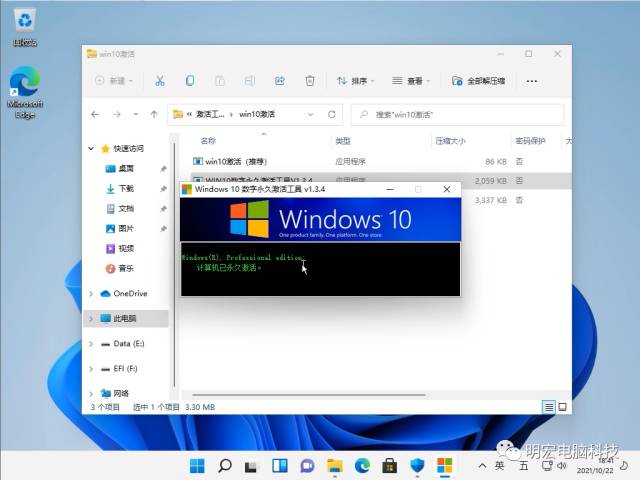
Task: Click the Cut scissors toolbar icon
Action: click(160, 81)
